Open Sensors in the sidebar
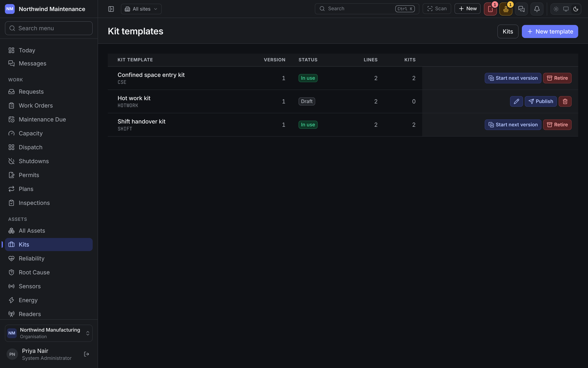Image resolution: width=588 pixels, height=368 pixels. tap(49, 286)
